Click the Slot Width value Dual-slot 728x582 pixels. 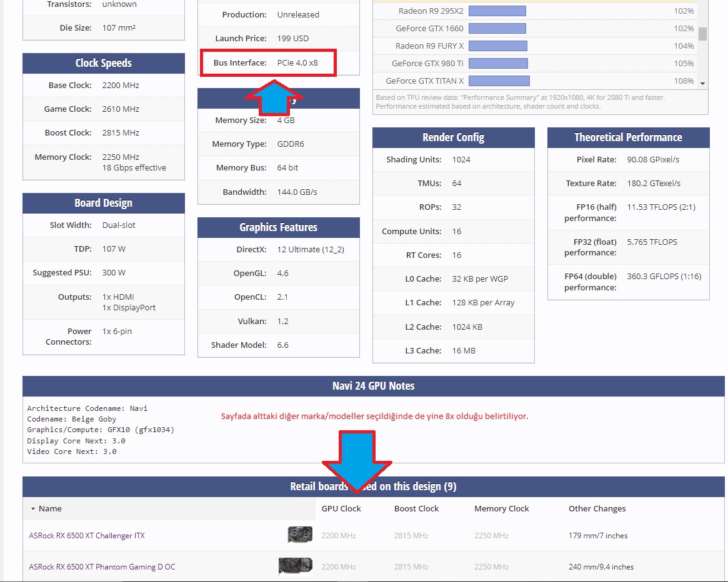(119, 225)
